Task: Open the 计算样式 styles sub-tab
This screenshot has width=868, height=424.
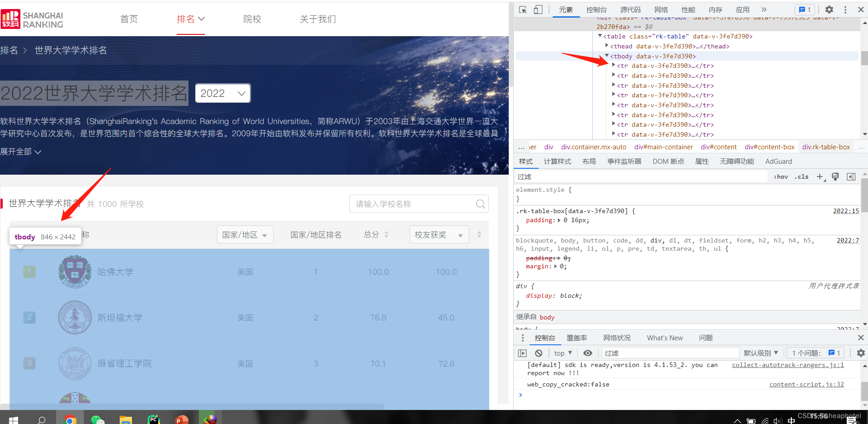Action: click(557, 162)
